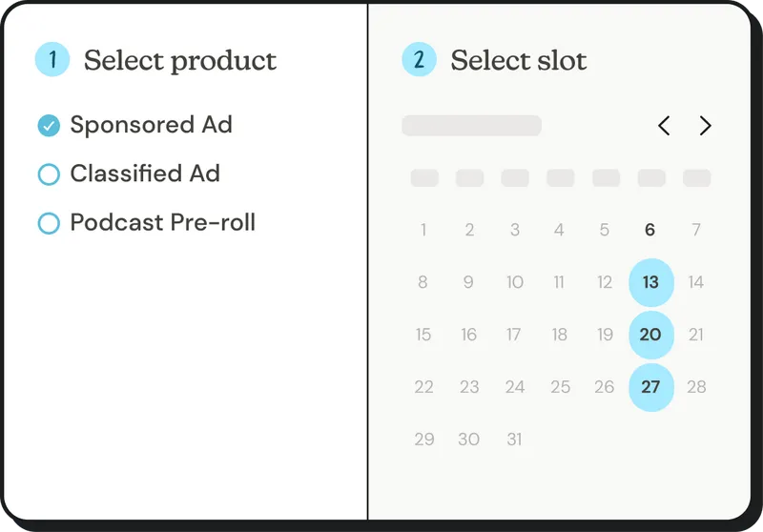Click the Select slot heading
The width and height of the screenshot is (763, 532).
[519, 61]
